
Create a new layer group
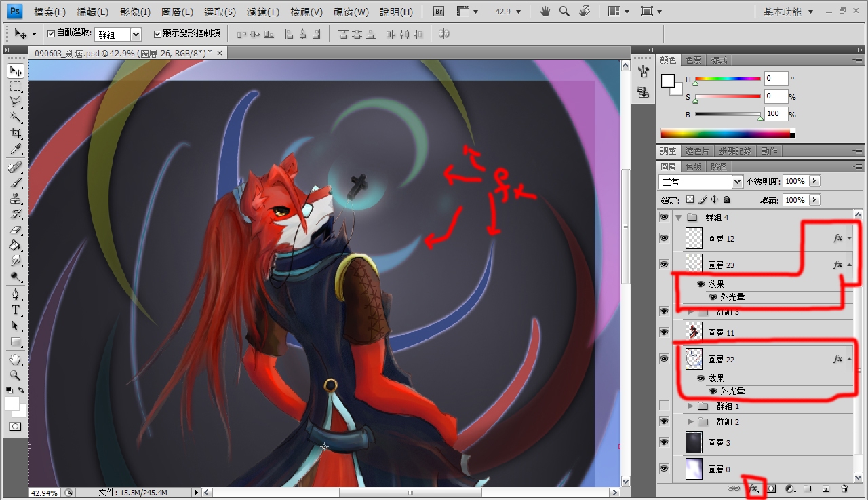coord(808,488)
